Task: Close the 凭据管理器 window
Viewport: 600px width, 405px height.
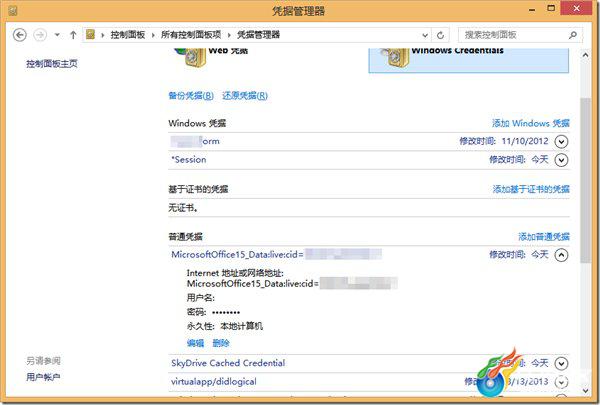Action: pyautogui.click(x=577, y=8)
